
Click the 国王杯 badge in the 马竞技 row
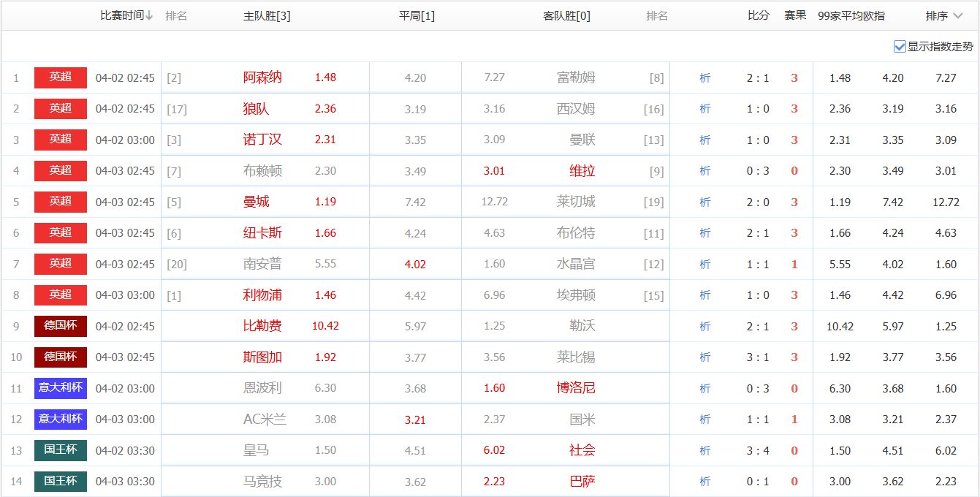pyautogui.click(x=61, y=482)
